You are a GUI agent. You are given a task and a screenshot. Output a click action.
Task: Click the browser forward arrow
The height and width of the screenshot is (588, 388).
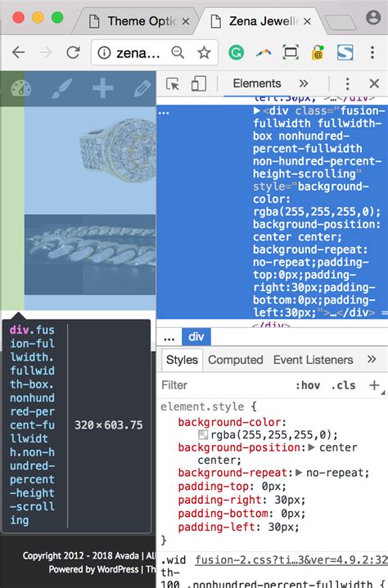pyautogui.click(x=45, y=52)
